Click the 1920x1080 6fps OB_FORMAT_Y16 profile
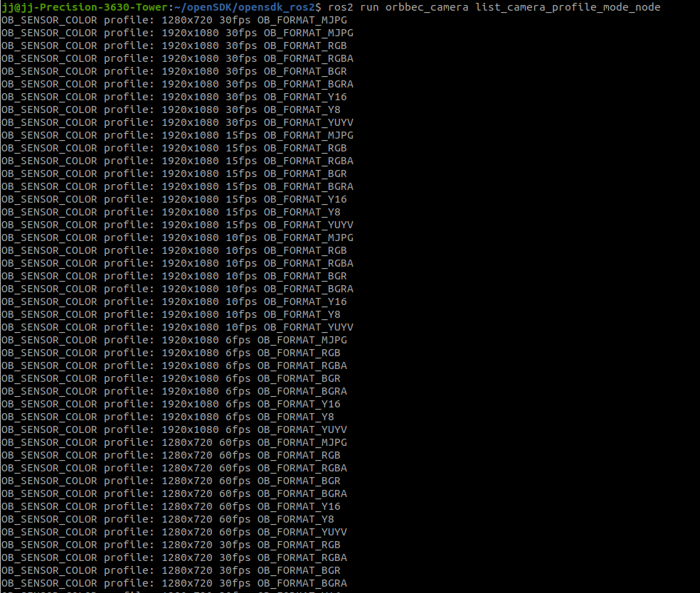Image resolution: width=700 pixels, height=593 pixels. [174, 404]
